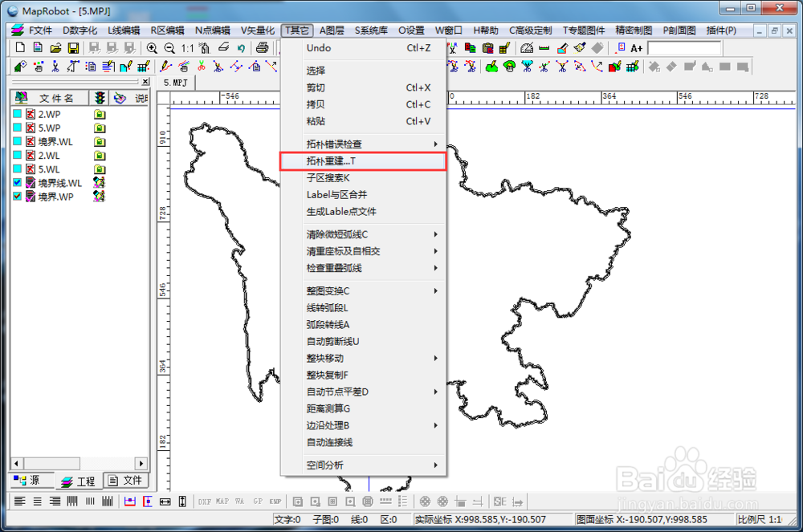Image resolution: width=803 pixels, height=532 pixels.
Task: Click the red-green scissors cut line icon
Action: click(202, 66)
